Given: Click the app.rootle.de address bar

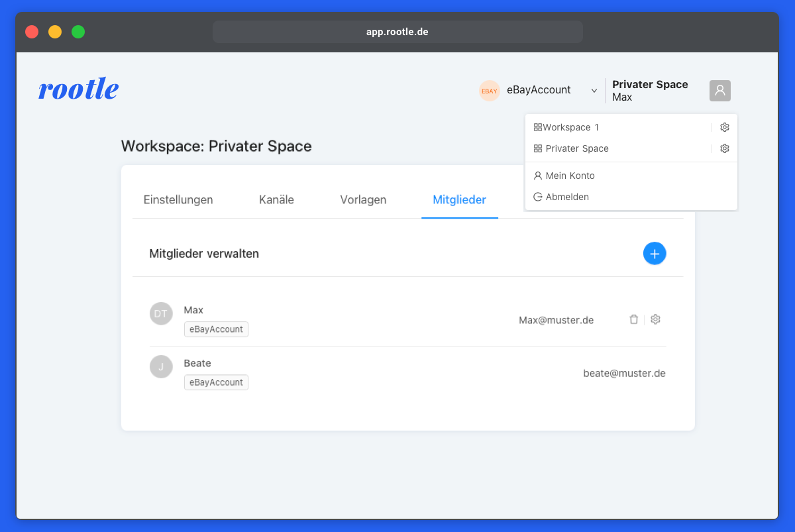Looking at the screenshot, I should click(397, 31).
